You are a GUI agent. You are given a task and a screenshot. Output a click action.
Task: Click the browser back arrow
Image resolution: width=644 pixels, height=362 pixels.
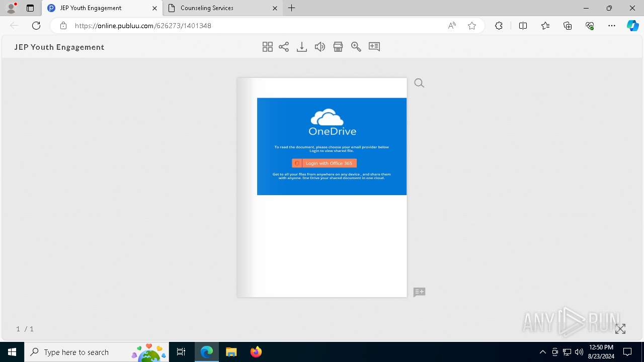pos(14,26)
